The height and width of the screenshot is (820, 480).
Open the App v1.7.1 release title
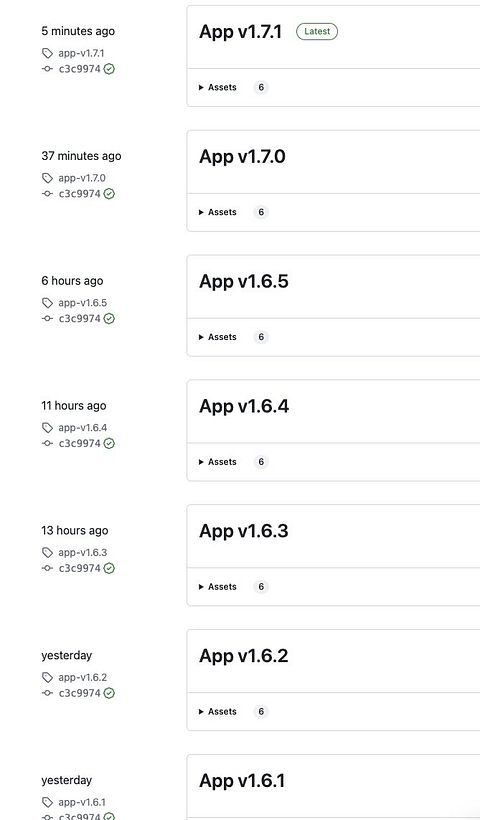241,32
